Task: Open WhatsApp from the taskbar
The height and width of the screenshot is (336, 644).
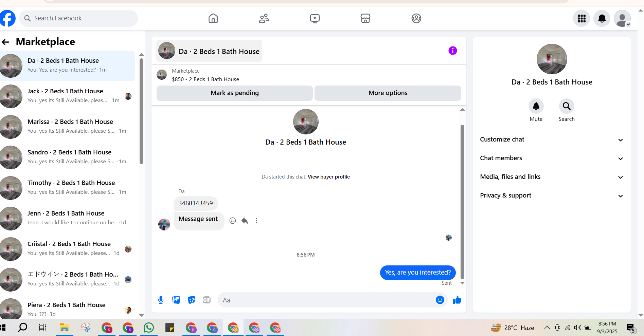Action: click(149, 328)
